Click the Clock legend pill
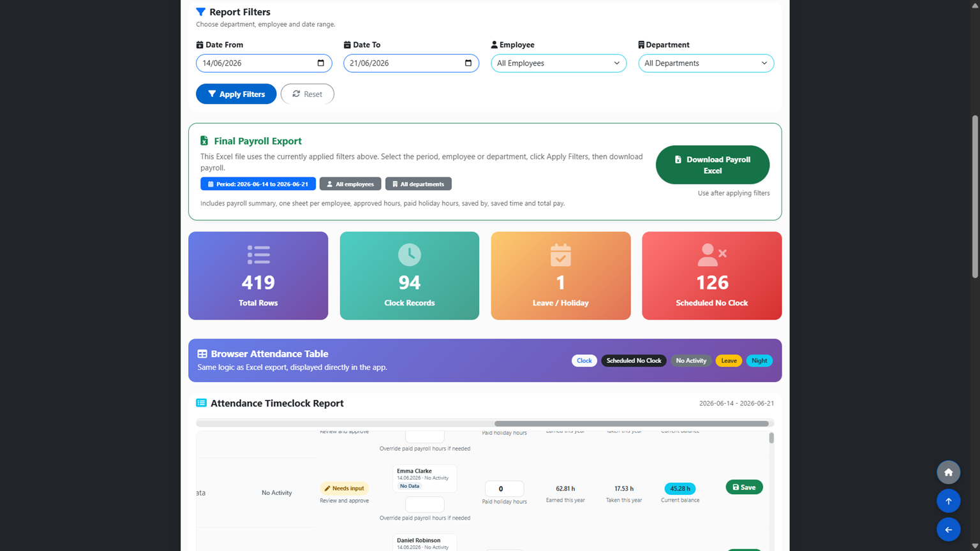 pyautogui.click(x=584, y=360)
